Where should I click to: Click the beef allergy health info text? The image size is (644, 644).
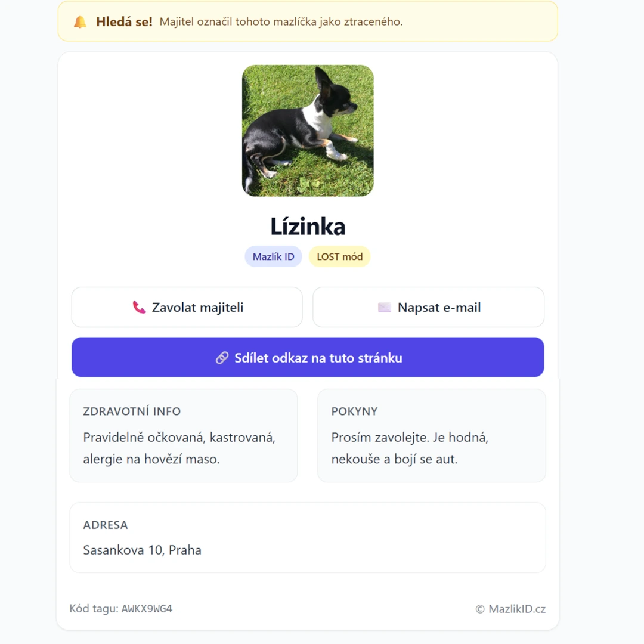point(151,460)
